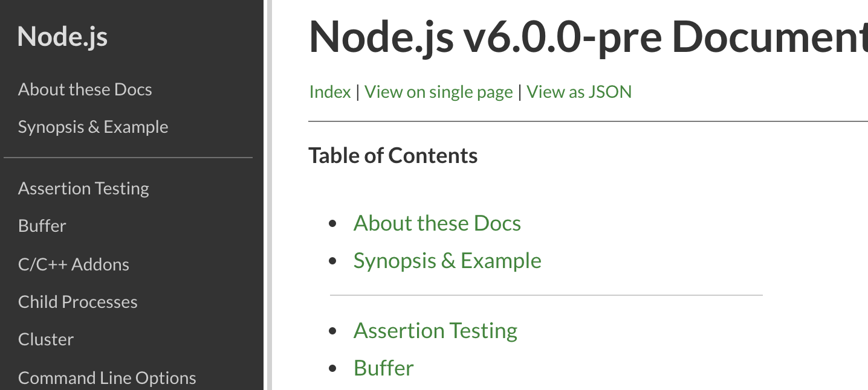Viewport: 868px width, 390px height.
Task: Click Buffer in the contents list
Action: coord(384,368)
